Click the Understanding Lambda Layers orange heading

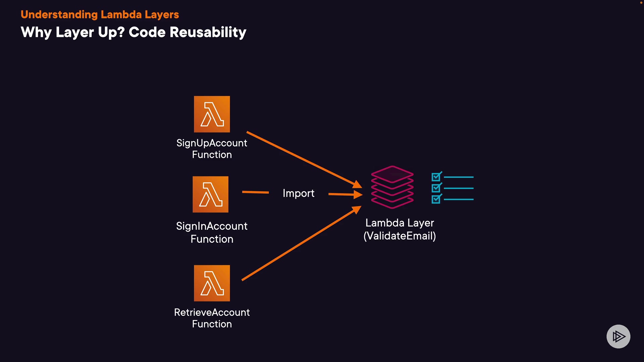coord(100,14)
